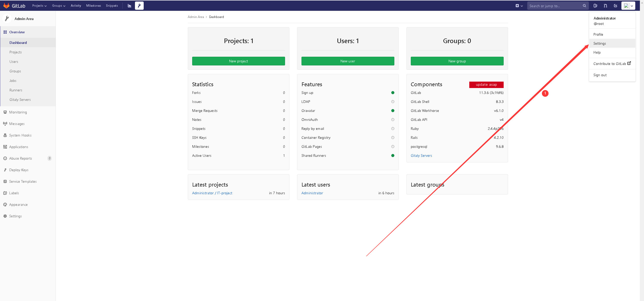
Task: Select Settings in the user menu
Action: (600, 43)
